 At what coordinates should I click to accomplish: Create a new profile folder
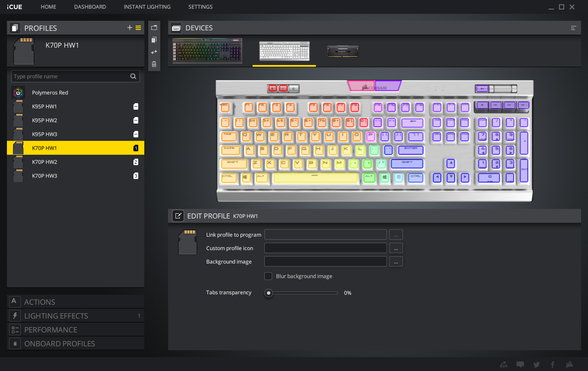pyautogui.click(x=154, y=27)
